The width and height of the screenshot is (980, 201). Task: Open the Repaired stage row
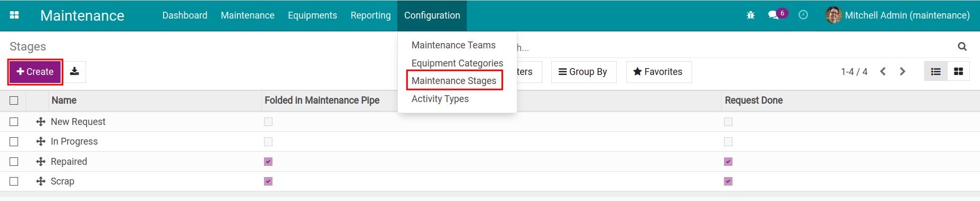(x=490, y=162)
